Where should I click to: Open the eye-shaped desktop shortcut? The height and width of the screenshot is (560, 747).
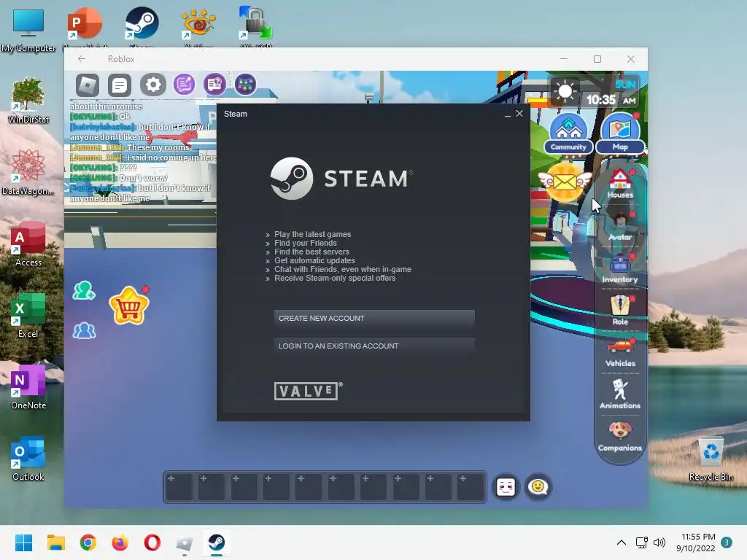point(198,26)
